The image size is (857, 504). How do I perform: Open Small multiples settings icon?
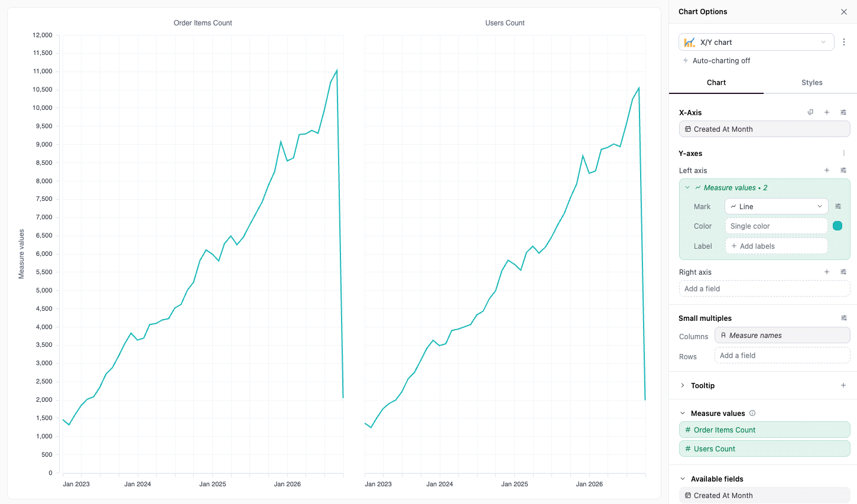point(843,318)
